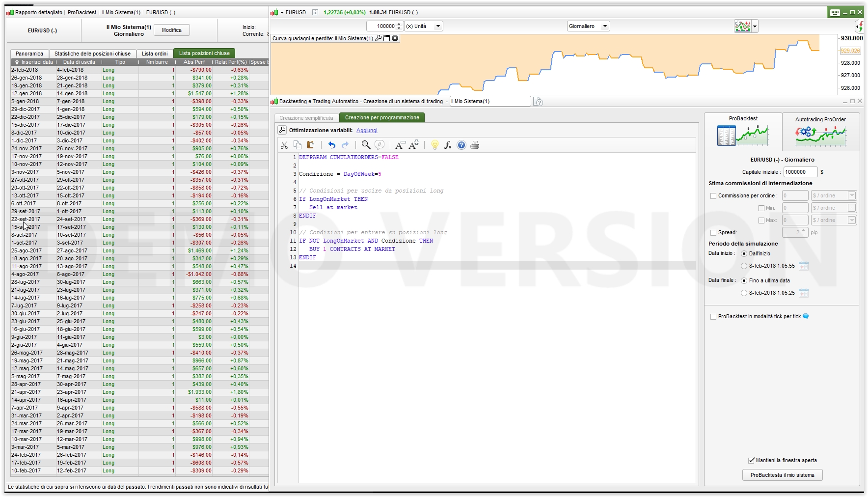Enable the Spread checkbox
The width and height of the screenshot is (868, 497).
click(713, 233)
